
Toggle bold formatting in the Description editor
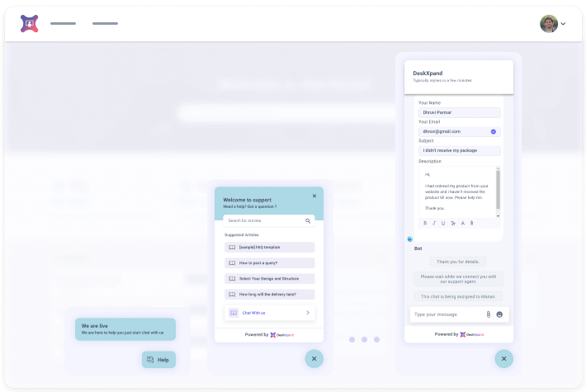point(425,223)
